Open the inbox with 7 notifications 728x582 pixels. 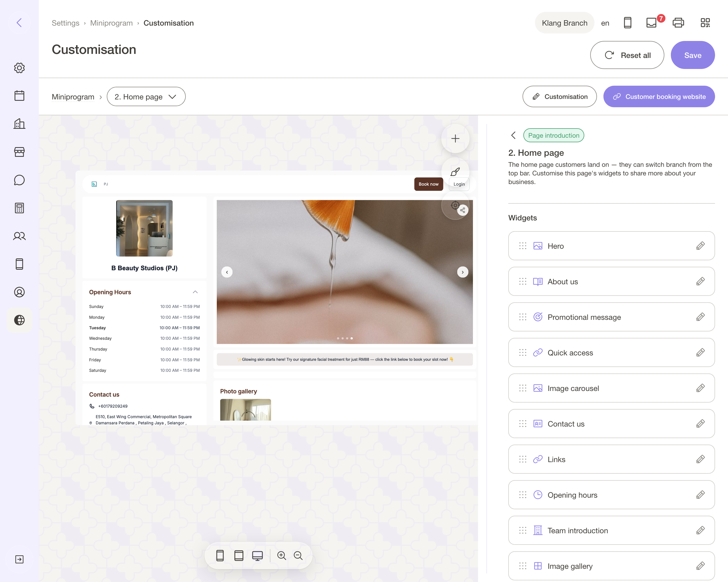(x=651, y=23)
